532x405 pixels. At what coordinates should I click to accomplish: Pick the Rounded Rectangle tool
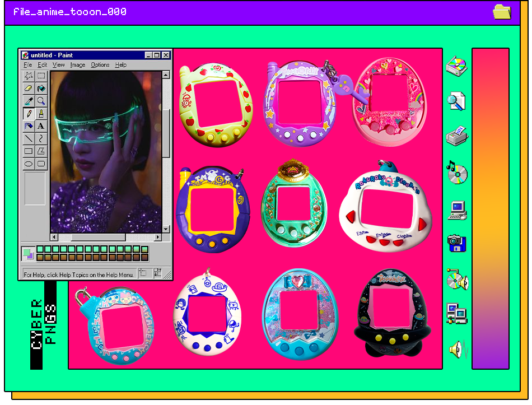[41, 164]
